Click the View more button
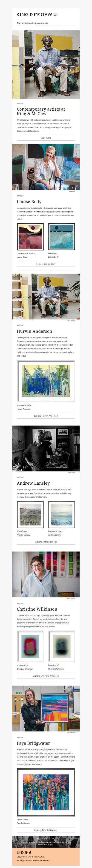This screenshot has height=868, width=92. point(46,138)
